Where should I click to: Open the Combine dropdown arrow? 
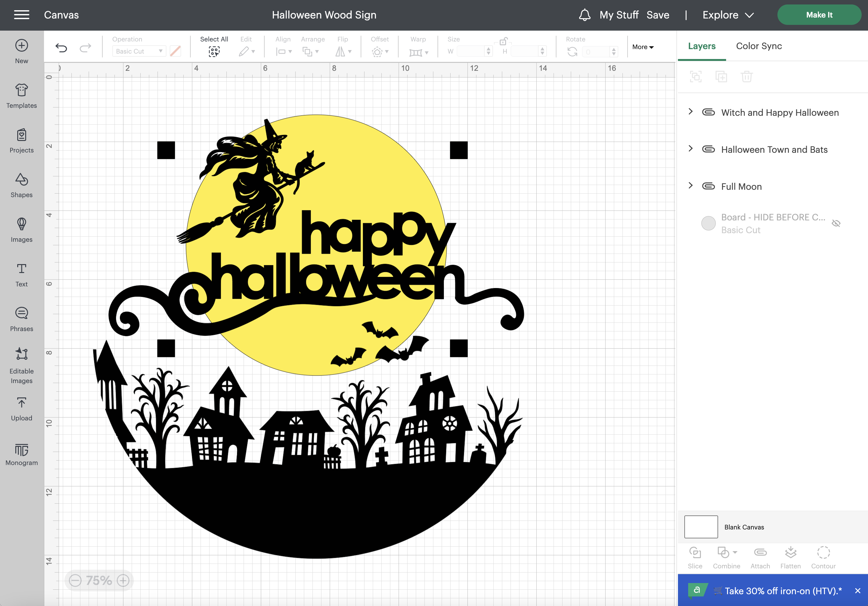(735, 552)
